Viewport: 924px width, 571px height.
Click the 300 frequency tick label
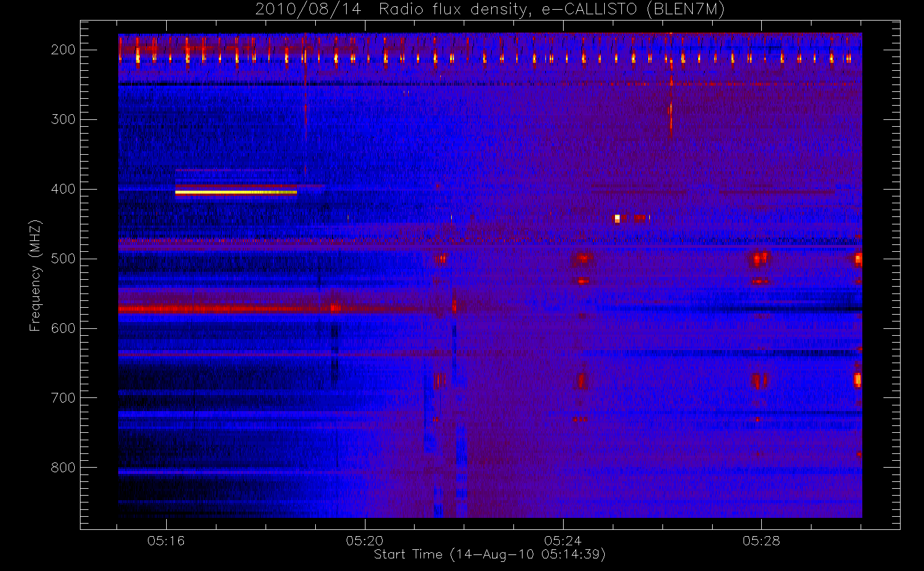pos(63,119)
